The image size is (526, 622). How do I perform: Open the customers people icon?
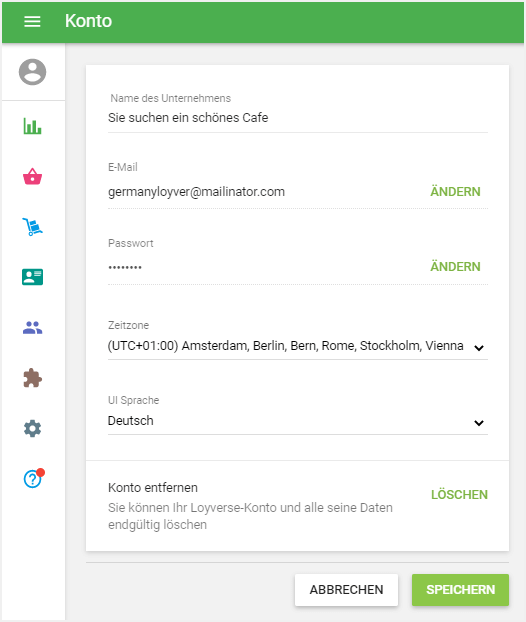click(x=33, y=328)
